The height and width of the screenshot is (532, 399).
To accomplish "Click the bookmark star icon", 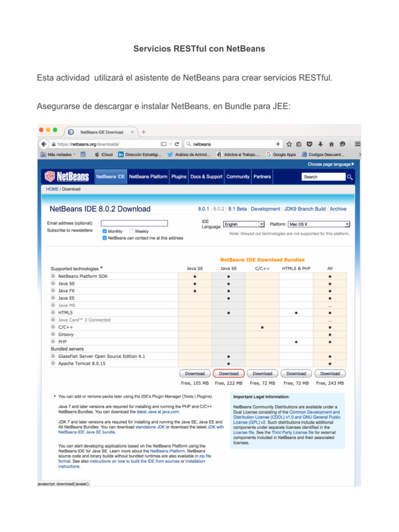I will (x=289, y=144).
